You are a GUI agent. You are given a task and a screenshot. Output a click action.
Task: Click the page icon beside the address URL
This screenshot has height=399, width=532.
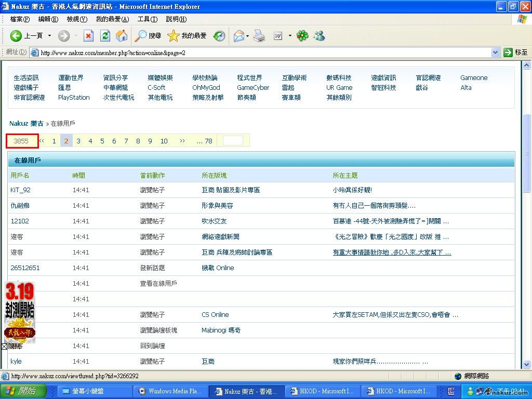pyautogui.click(x=35, y=52)
